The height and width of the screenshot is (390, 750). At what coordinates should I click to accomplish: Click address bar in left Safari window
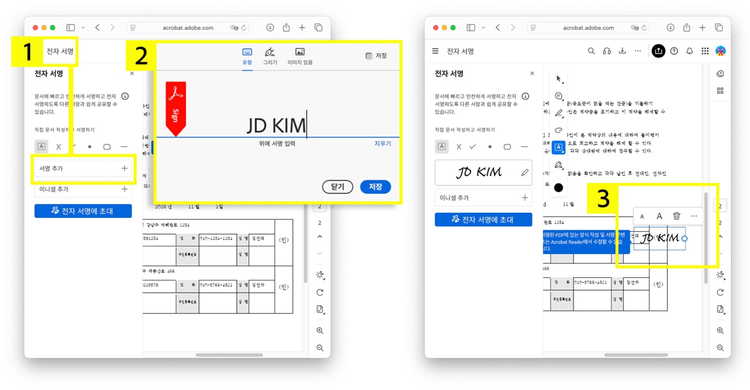point(188,28)
